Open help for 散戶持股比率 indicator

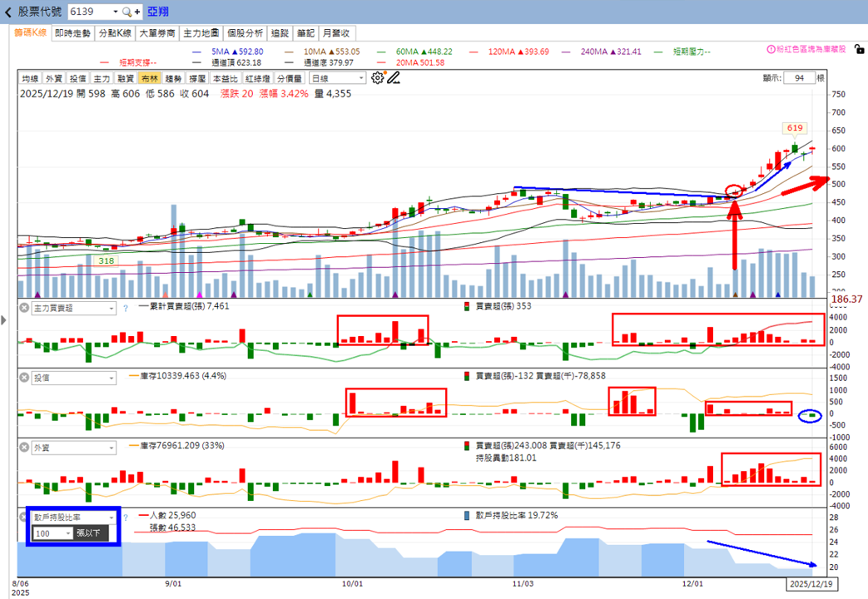coord(126,517)
